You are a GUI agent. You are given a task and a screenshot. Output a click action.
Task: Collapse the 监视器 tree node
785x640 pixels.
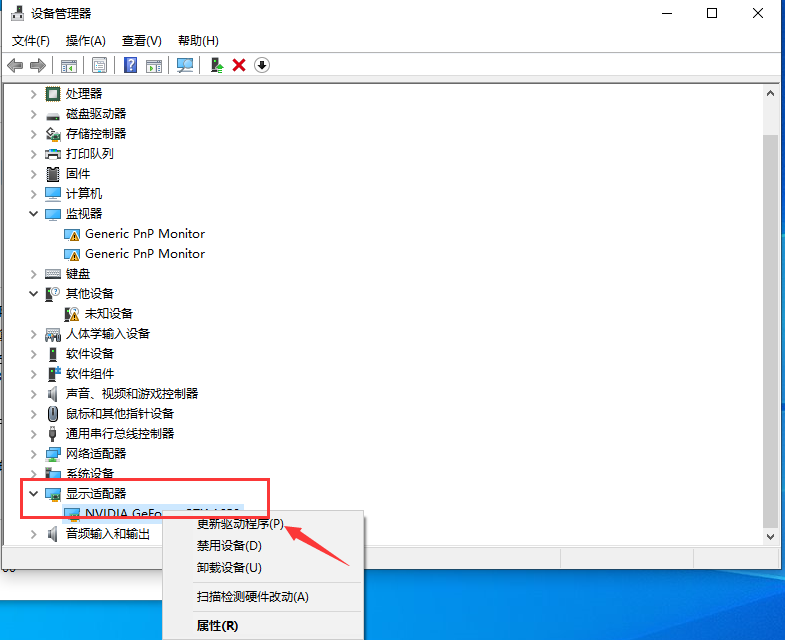[x=34, y=213]
